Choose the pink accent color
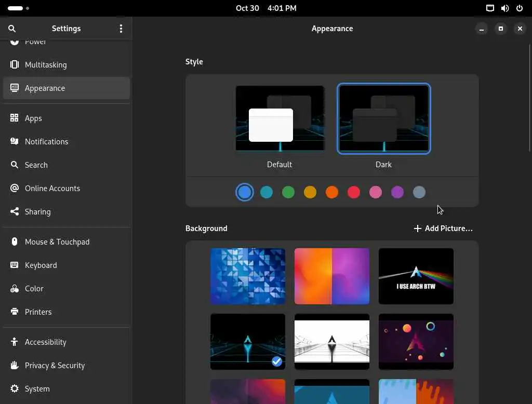The width and height of the screenshot is (532, 404). [x=376, y=192]
